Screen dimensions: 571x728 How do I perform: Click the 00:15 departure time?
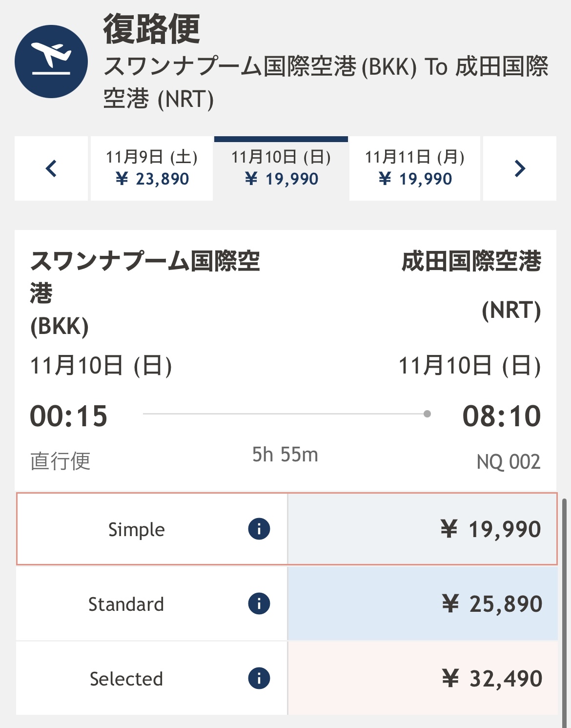pyautogui.click(x=69, y=416)
